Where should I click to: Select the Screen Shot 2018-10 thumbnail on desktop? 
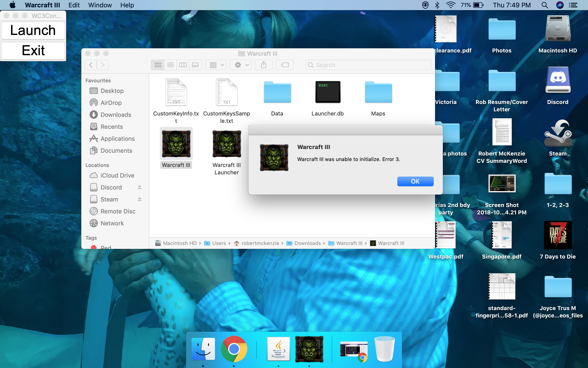click(x=502, y=183)
